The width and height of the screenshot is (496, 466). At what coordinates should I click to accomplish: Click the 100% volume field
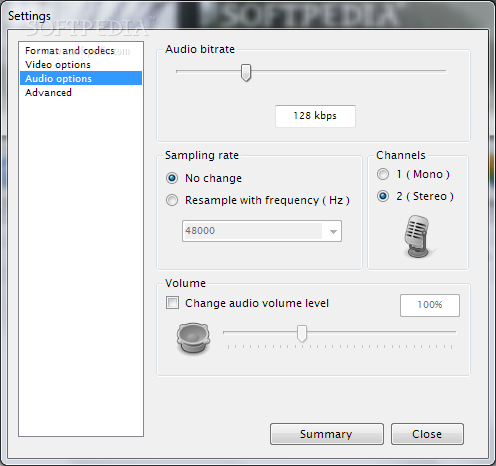click(430, 305)
